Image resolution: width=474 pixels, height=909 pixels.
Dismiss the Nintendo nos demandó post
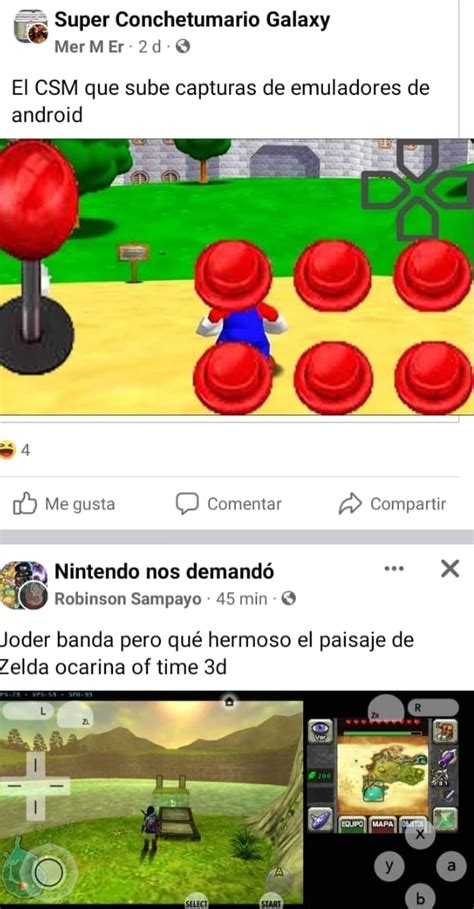(x=450, y=569)
